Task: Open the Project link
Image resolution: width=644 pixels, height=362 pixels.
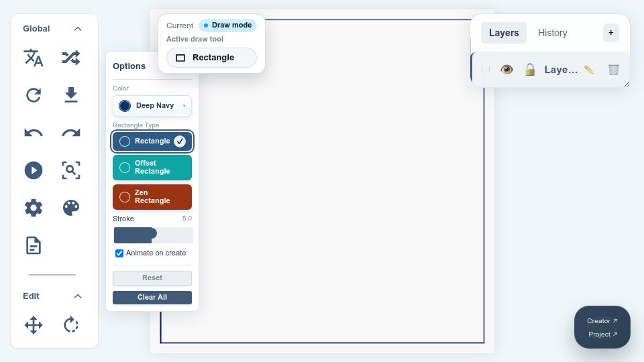Action: click(602, 334)
